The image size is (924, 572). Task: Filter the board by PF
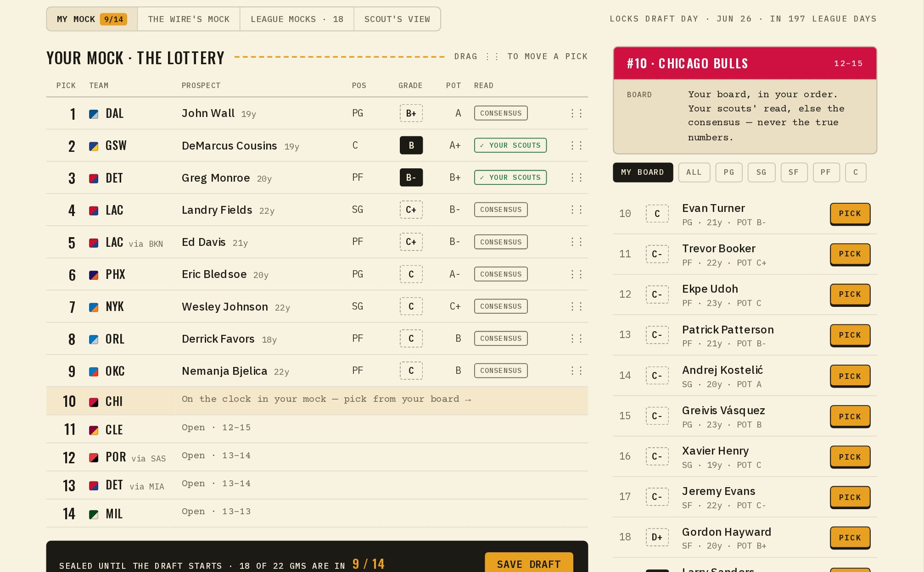(826, 172)
